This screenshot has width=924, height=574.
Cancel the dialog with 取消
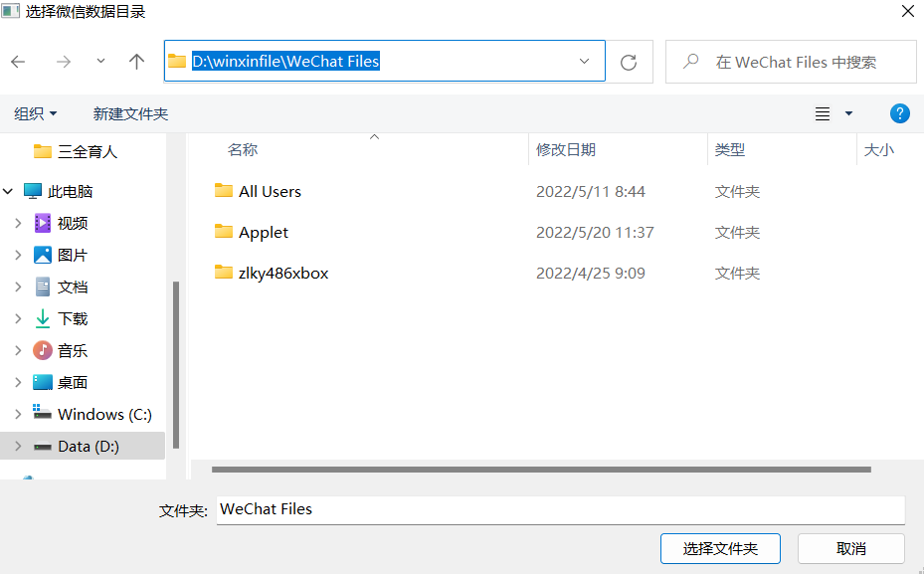(x=851, y=549)
